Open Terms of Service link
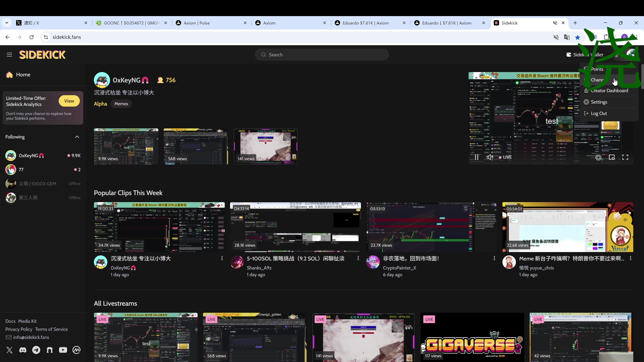The image size is (644, 362). click(x=51, y=329)
